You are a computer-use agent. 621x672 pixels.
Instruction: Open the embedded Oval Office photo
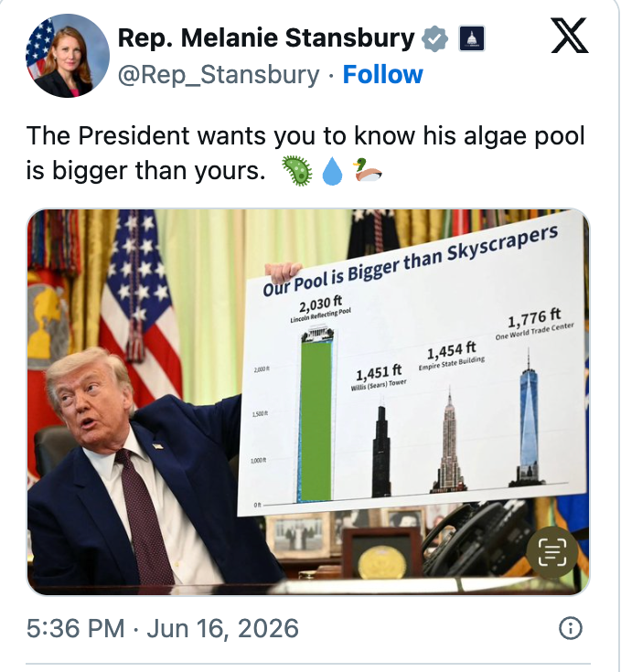coord(308,402)
